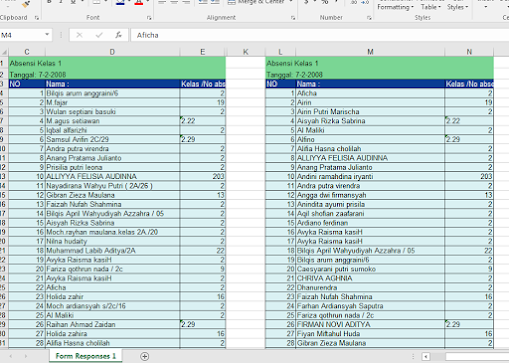509x363 pixels.
Task: Select row 13 header
Action: (x=4, y=176)
